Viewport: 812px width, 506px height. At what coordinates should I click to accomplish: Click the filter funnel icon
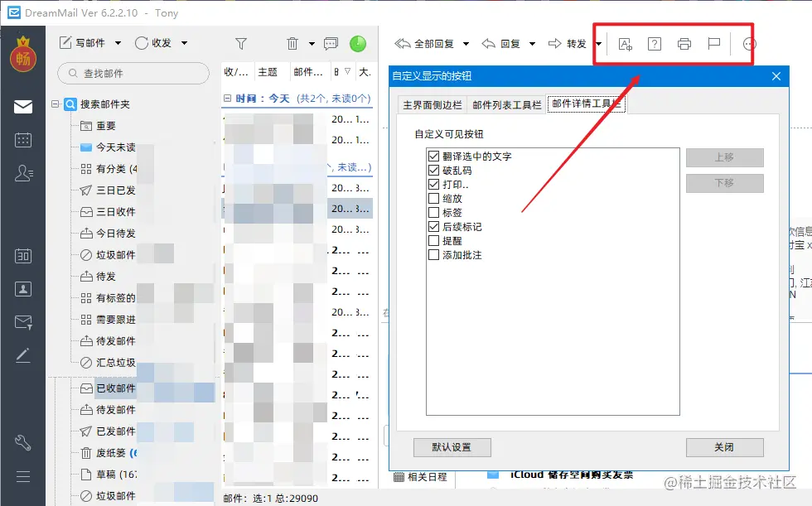pyautogui.click(x=241, y=44)
